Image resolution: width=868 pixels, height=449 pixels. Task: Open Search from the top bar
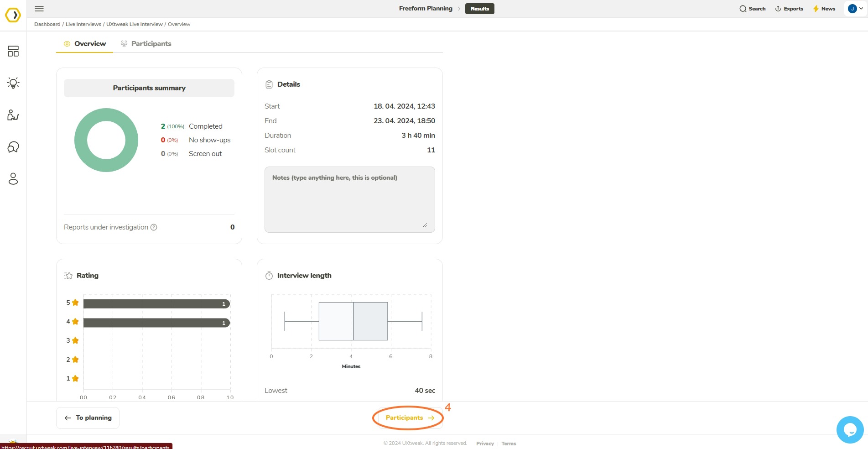pos(752,8)
